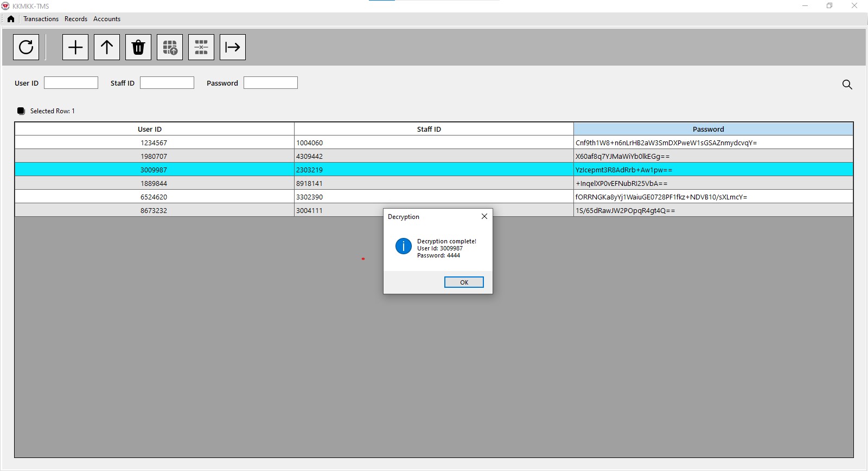Click password cell starting X60af8q7

point(713,156)
